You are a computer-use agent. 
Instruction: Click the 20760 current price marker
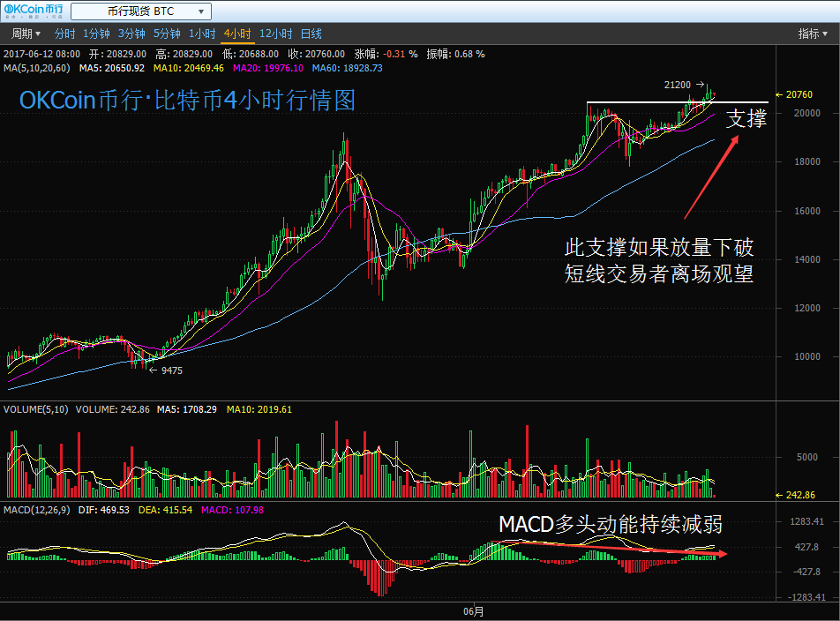[798, 94]
